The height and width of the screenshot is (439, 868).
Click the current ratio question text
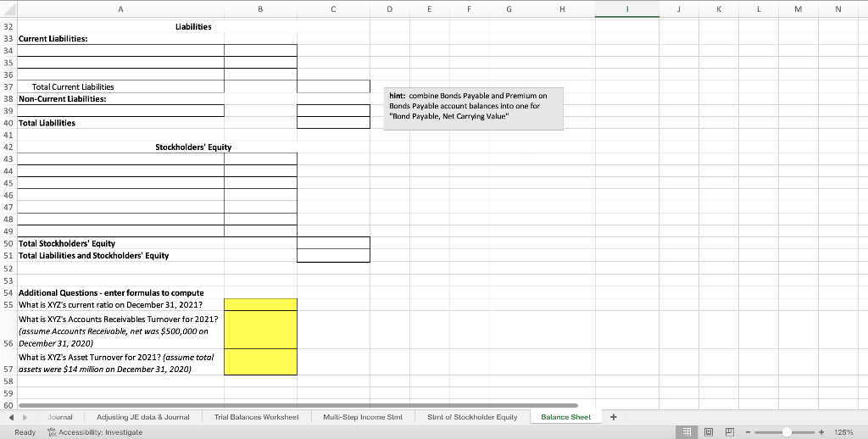(110, 305)
